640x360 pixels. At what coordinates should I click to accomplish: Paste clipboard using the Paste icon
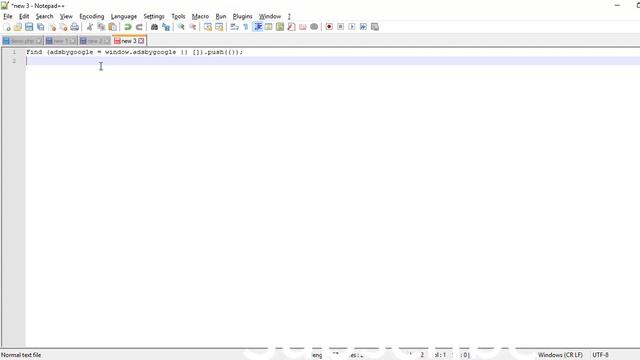pos(112,27)
